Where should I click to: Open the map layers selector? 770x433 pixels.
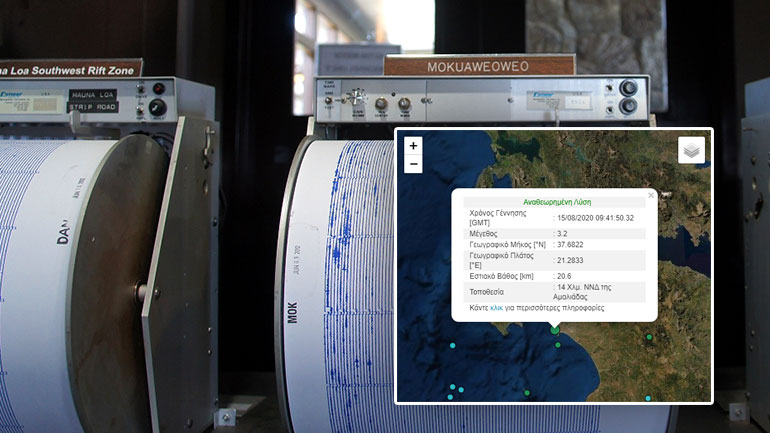pyautogui.click(x=691, y=150)
